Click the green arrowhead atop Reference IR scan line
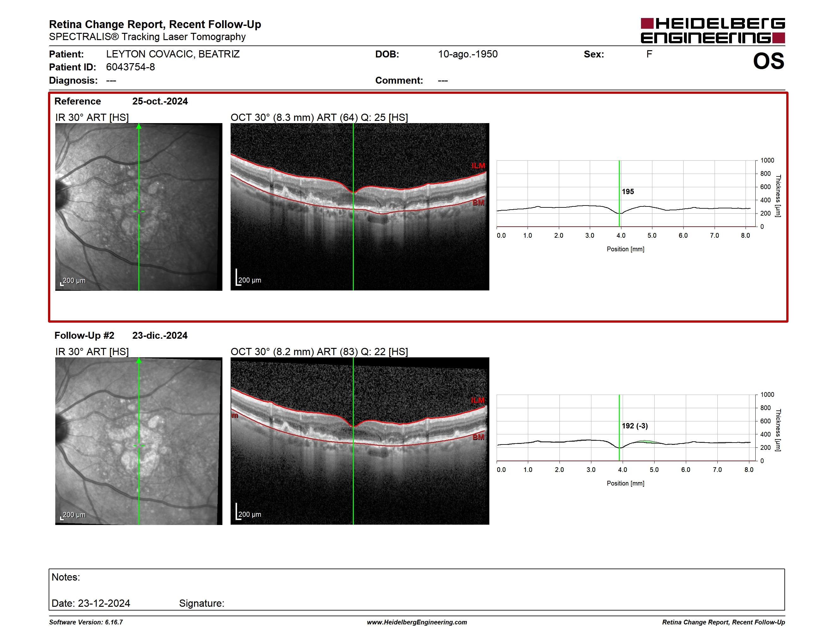Screen dimensions: 834x644 (139, 126)
